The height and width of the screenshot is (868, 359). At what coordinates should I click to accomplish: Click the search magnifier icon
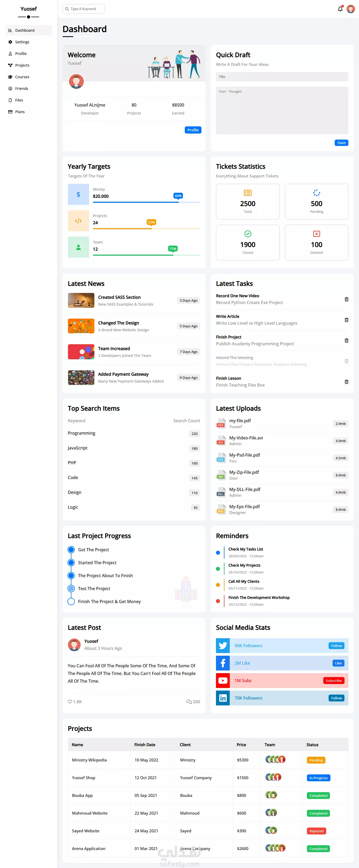[67, 9]
